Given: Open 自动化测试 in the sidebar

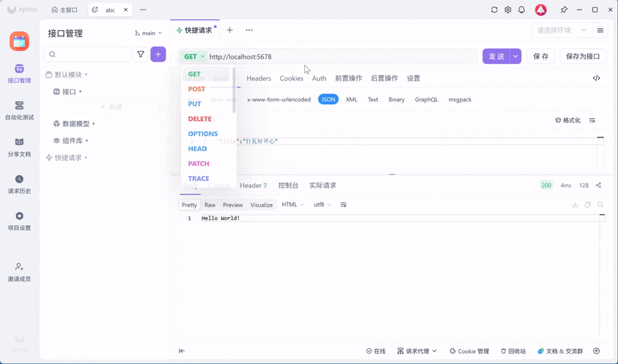Looking at the screenshot, I should click(x=19, y=111).
